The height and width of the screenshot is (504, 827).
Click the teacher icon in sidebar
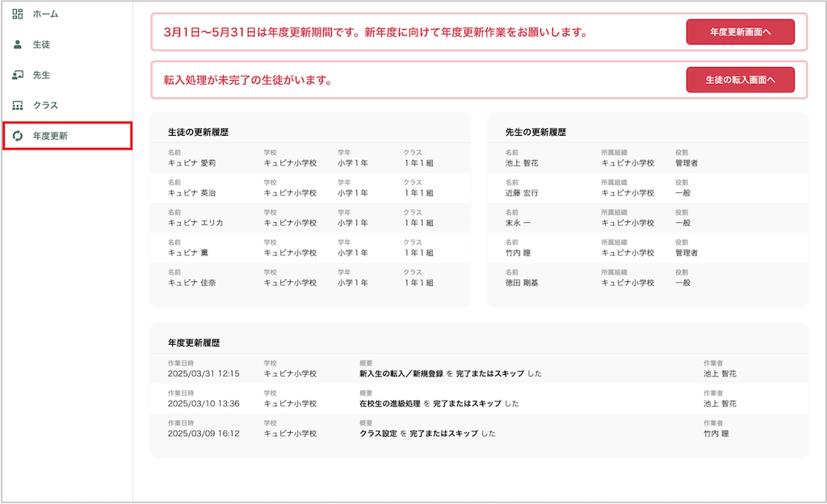[18, 75]
